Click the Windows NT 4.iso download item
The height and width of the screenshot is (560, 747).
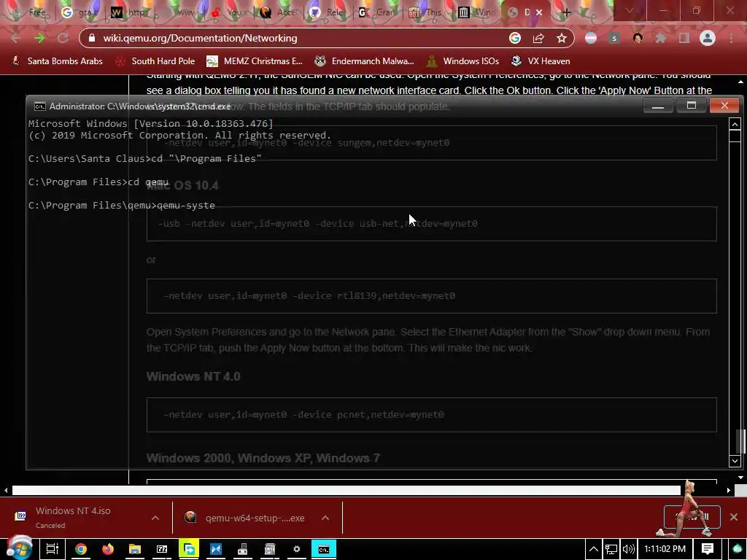tap(74, 518)
